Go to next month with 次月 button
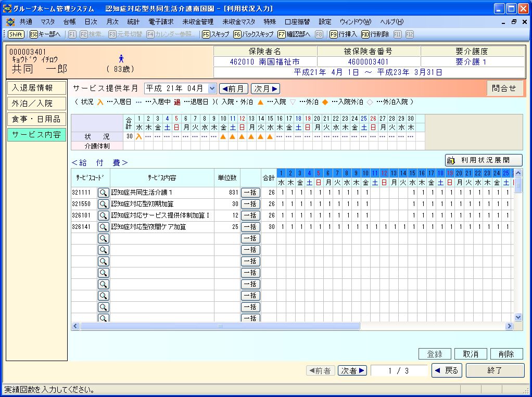Image resolution: width=532 pixels, height=397 pixels. (x=265, y=88)
